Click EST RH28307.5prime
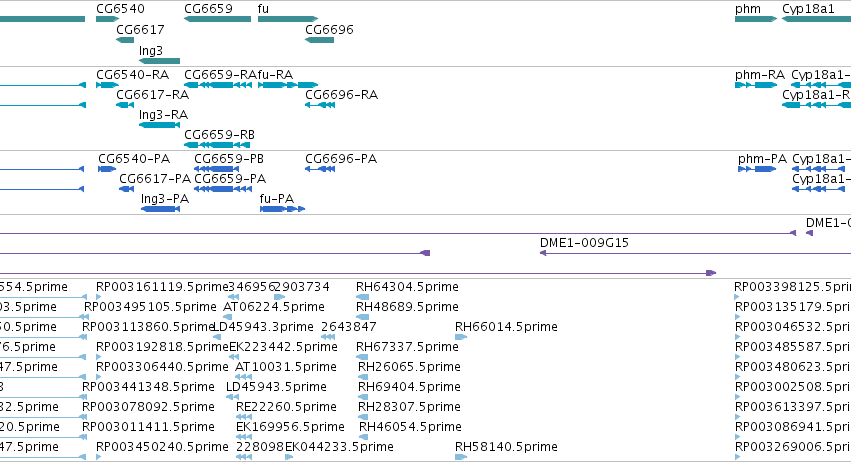The height and width of the screenshot is (462, 851). (x=409, y=407)
